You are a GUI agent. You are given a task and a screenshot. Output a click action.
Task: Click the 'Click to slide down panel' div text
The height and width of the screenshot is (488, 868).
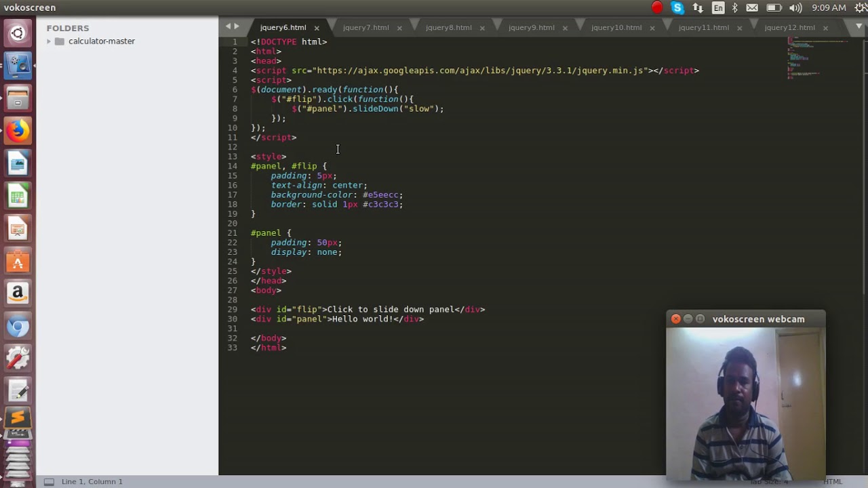391,309
